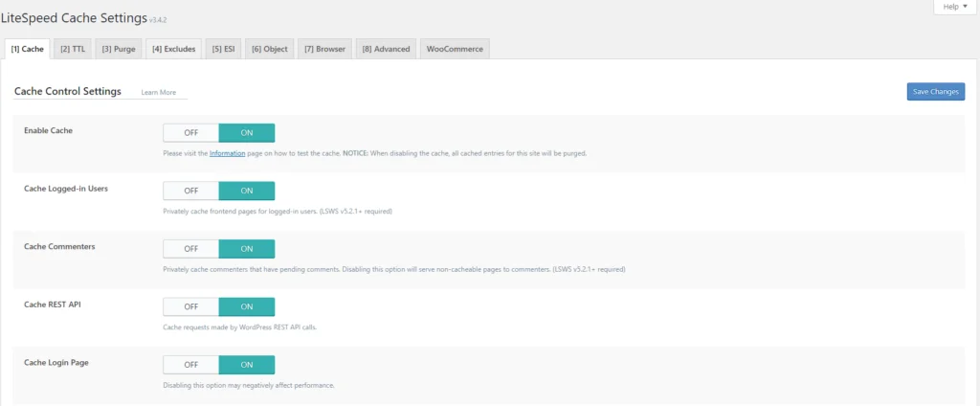Select the [5] ESI tab

click(223, 49)
